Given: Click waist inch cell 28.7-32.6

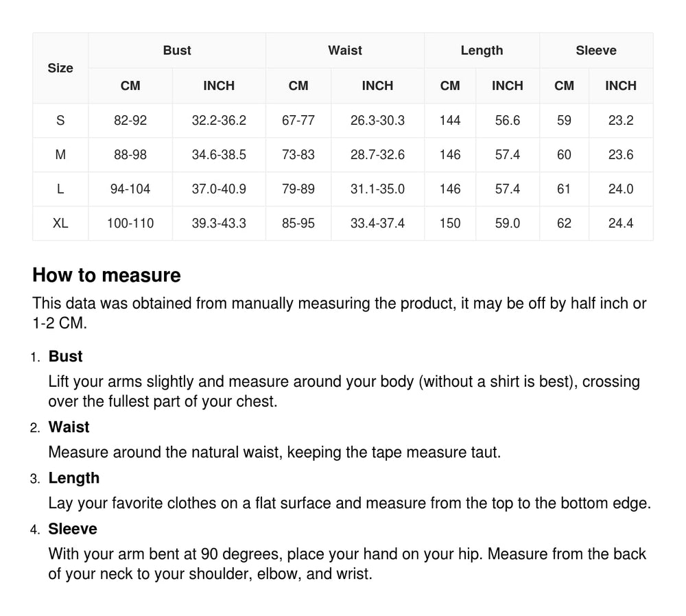Looking at the screenshot, I should [x=377, y=155].
